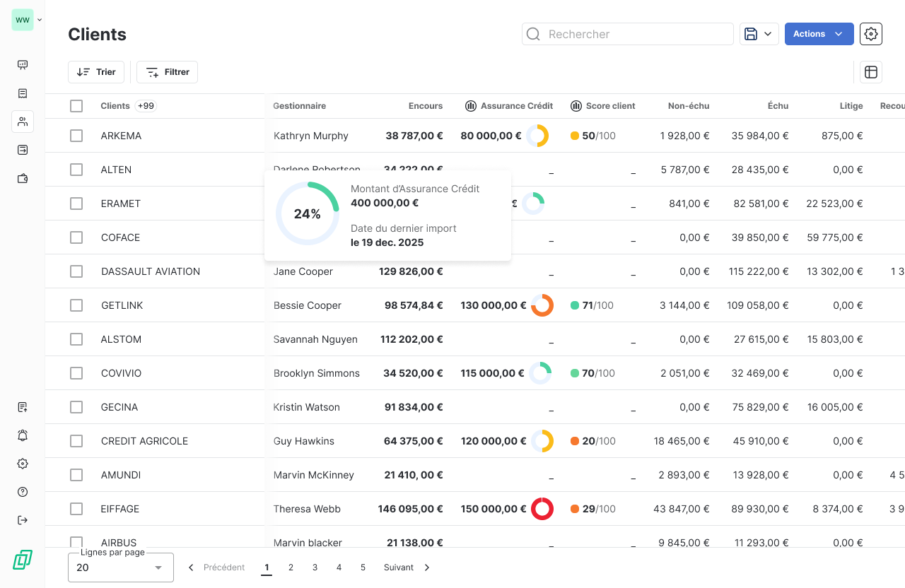Click EIFFAGE's red credit donut chart

[x=542, y=509]
